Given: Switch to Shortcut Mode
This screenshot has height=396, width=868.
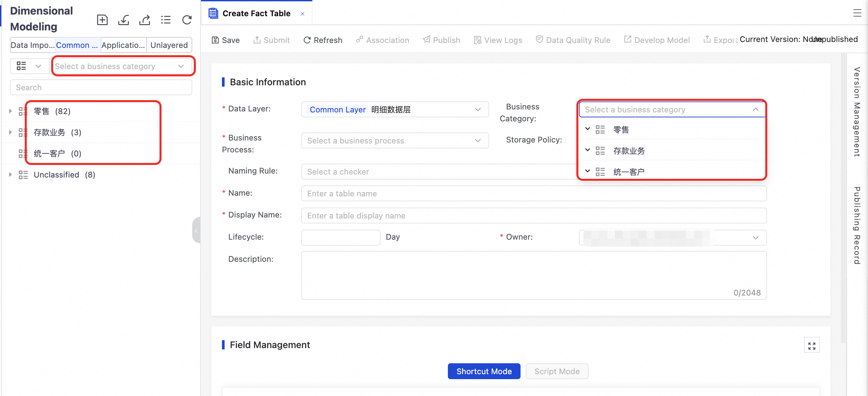Looking at the screenshot, I should (484, 372).
